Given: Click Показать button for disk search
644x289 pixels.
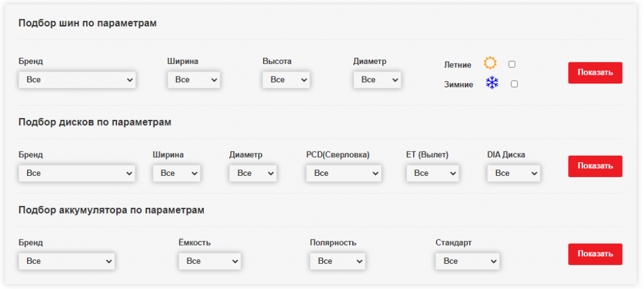Looking at the screenshot, I should click(x=595, y=166).
